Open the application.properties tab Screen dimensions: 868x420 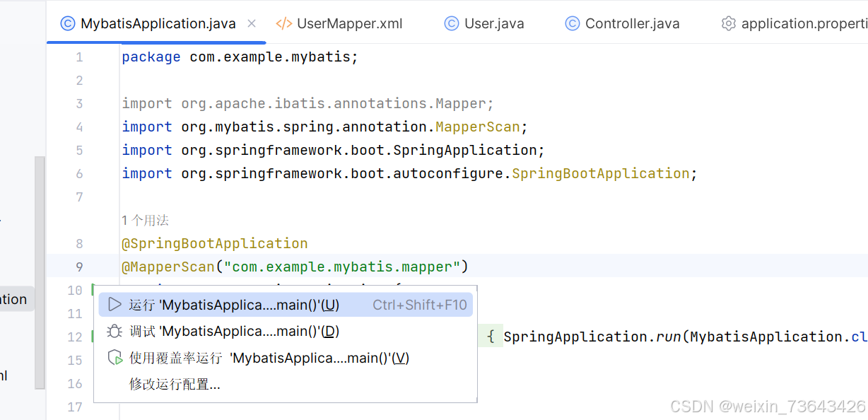(x=799, y=23)
